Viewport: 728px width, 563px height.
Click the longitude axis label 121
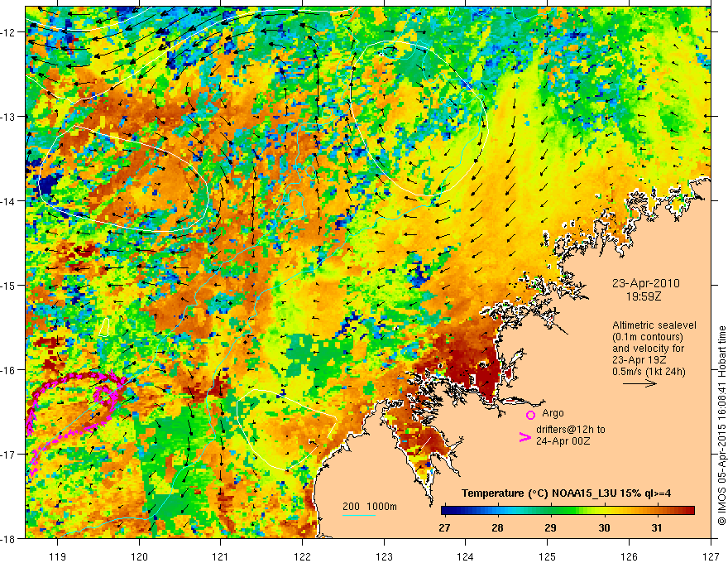coord(221,556)
